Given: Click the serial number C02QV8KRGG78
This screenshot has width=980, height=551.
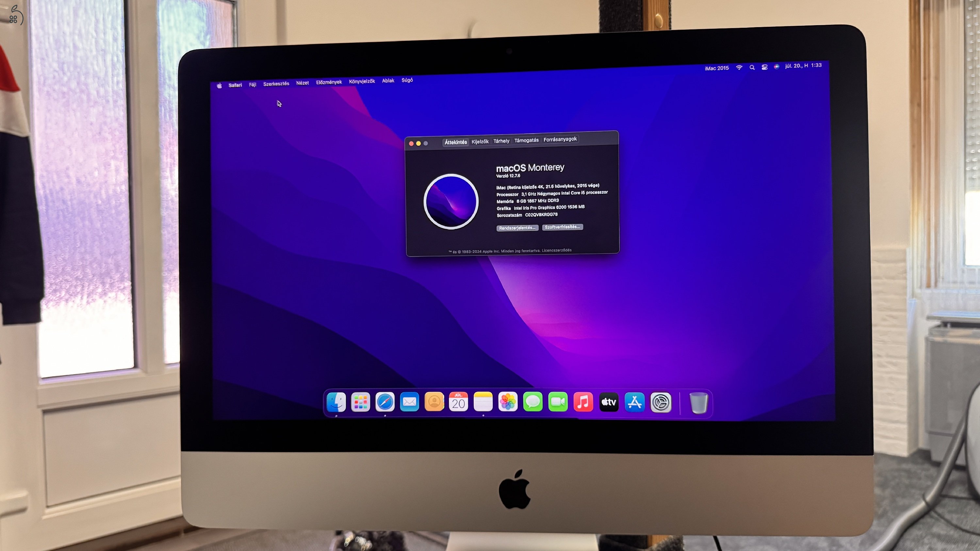Looking at the screenshot, I should pyautogui.click(x=541, y=215).
